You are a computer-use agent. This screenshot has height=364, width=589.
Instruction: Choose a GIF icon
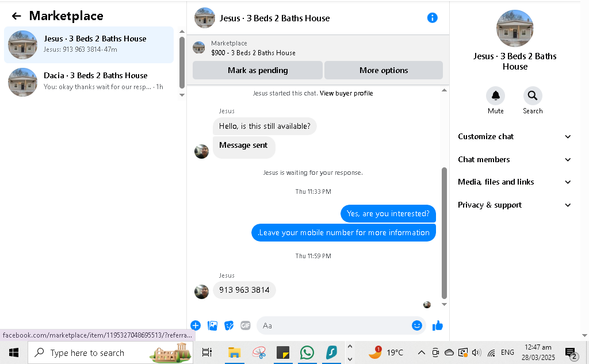click(245, 325)
